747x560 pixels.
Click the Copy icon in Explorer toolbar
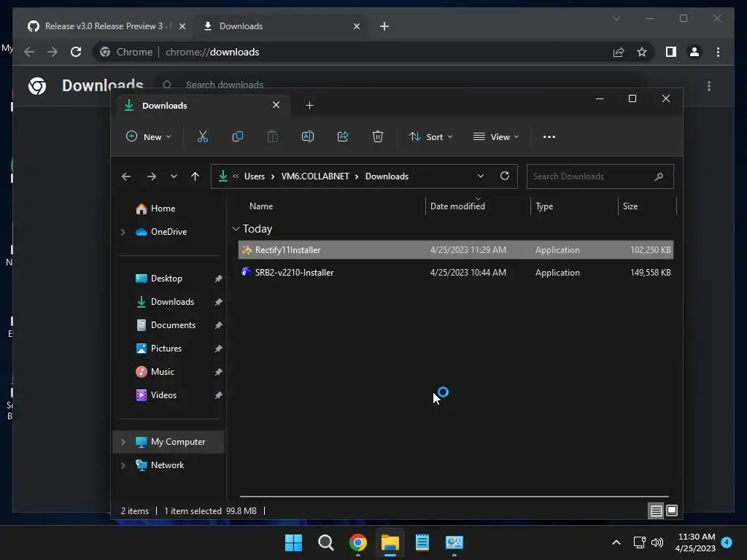coord(237,136)
